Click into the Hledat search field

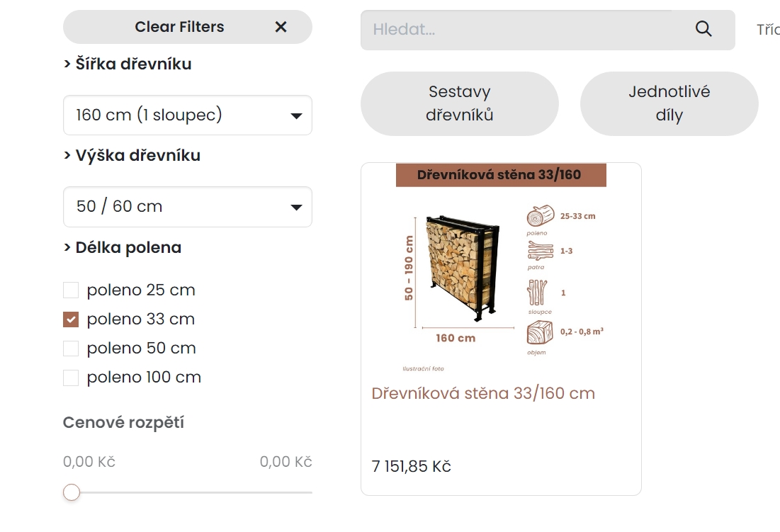pos(524,30)
